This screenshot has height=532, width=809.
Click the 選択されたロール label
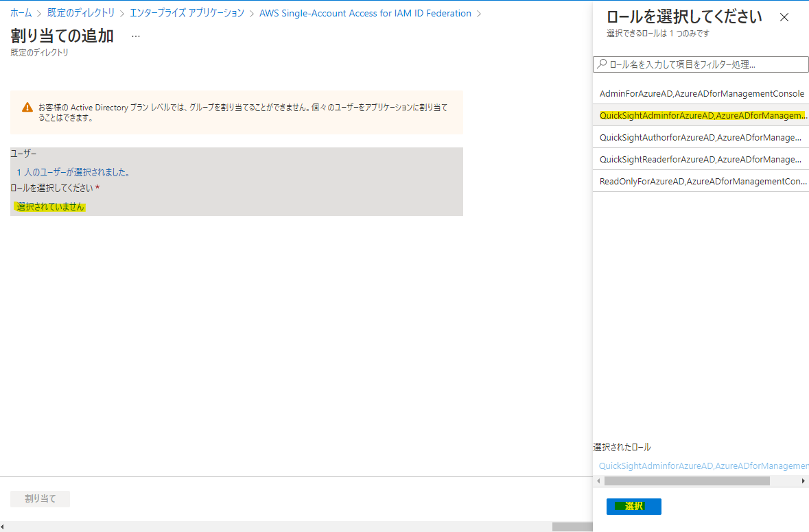coord(622,447)
